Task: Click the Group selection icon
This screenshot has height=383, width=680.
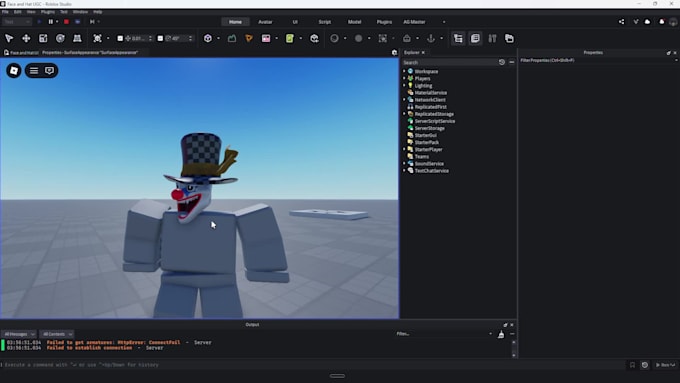Action: coord(382,39)
